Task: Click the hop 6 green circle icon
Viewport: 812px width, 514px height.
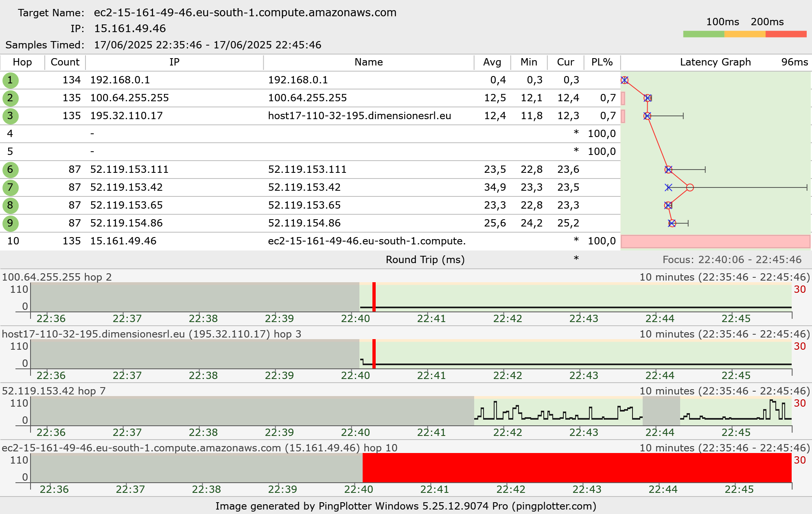Action: (x=10, y=170)
